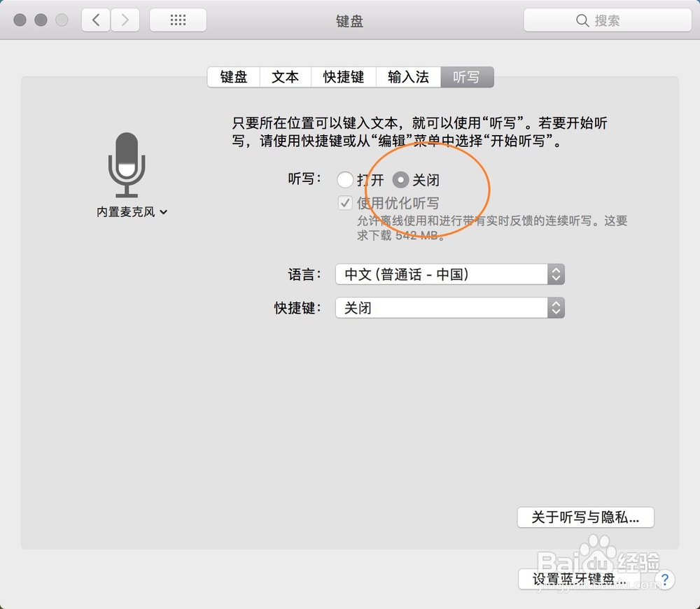Open the 语言 dropdown showing 中文 (普通话 - 中国)
This screenshot has height=609, width=700.
pos(441,274)
